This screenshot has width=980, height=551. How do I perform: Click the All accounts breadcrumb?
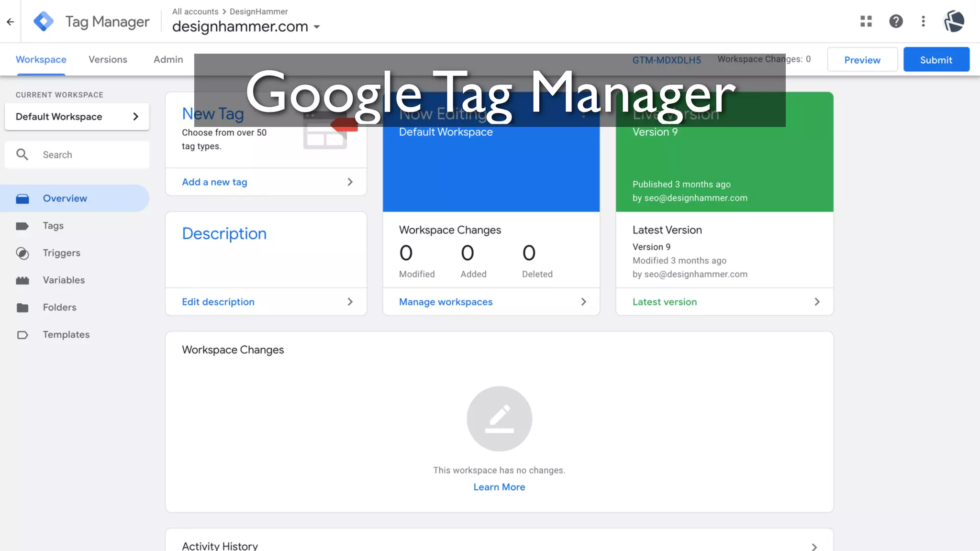(x=195, y=11)
